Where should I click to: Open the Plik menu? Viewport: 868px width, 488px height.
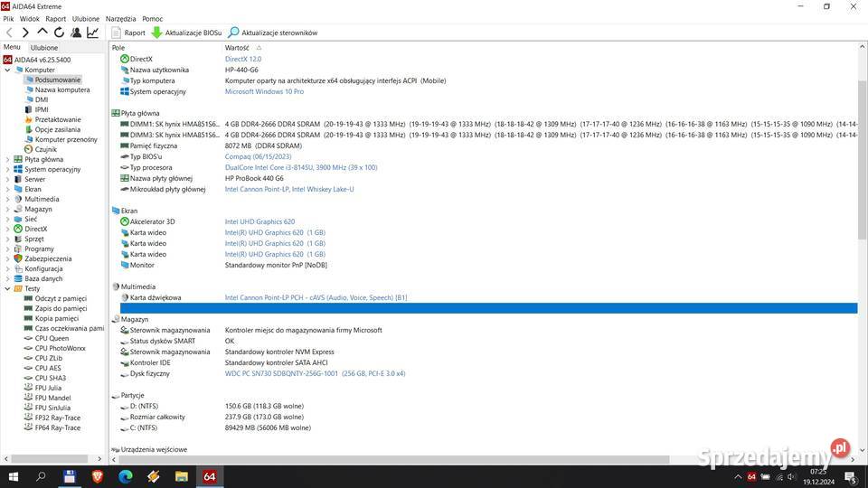pos(8,19)
